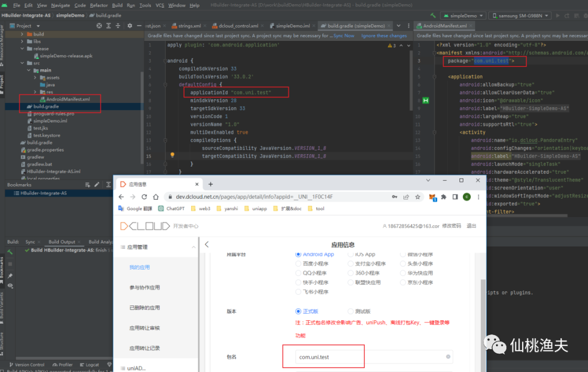
Task: Click editor tabs more options icon
Action: pyautogui.click(x=409, y=26)
